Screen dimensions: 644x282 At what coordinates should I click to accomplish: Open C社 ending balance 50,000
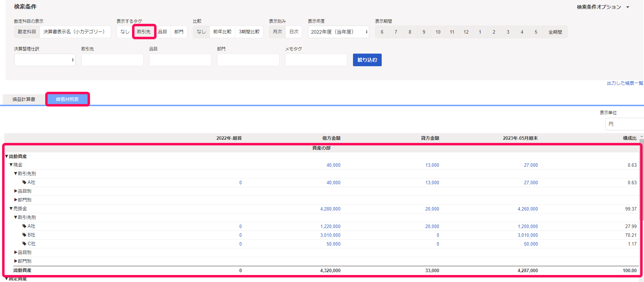pos(531,244)
